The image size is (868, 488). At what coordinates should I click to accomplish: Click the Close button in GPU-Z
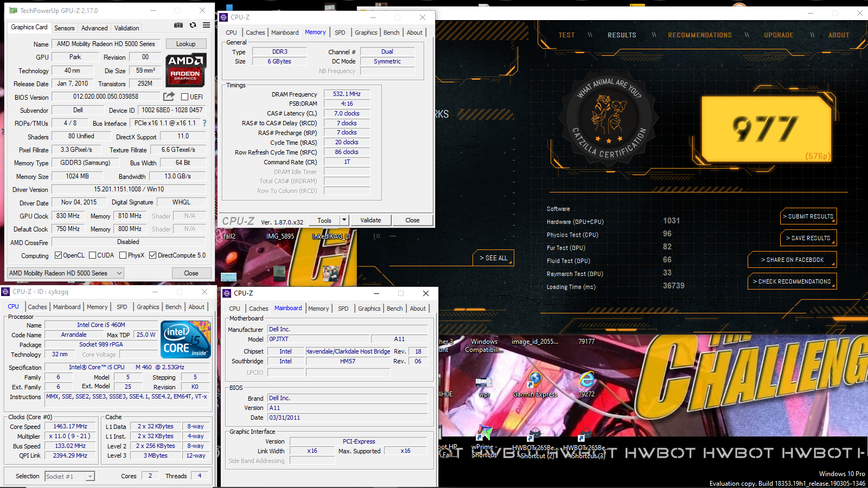click(191, 273)
